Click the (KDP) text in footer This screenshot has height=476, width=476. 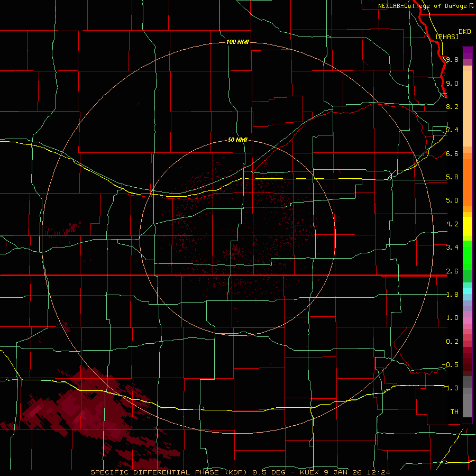(236, 472)
